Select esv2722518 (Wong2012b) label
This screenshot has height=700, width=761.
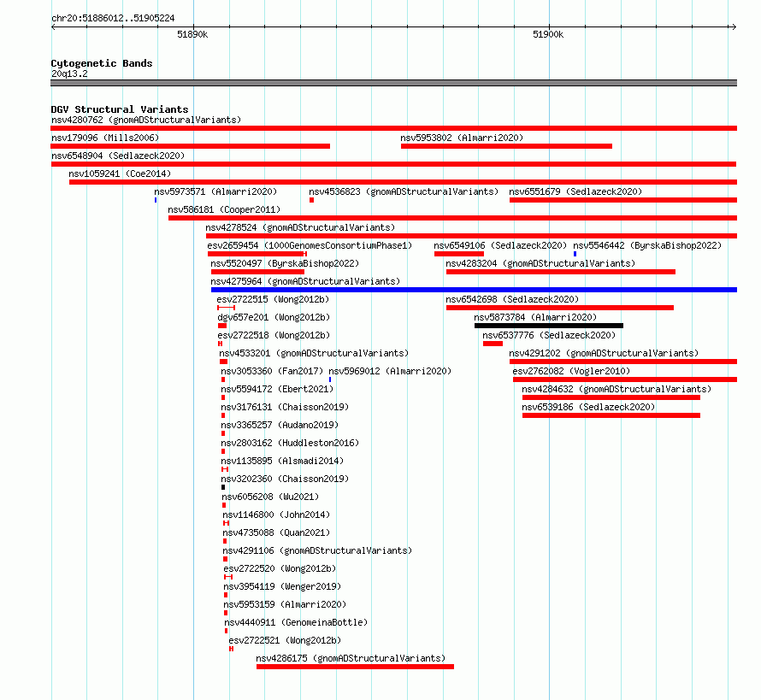[274, 335]
